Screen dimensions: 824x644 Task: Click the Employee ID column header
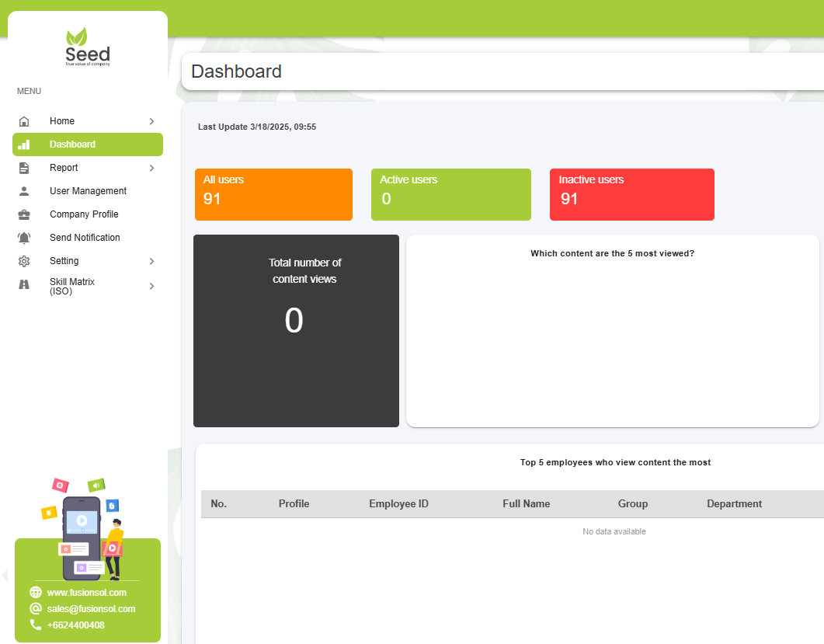pos(398,504)
